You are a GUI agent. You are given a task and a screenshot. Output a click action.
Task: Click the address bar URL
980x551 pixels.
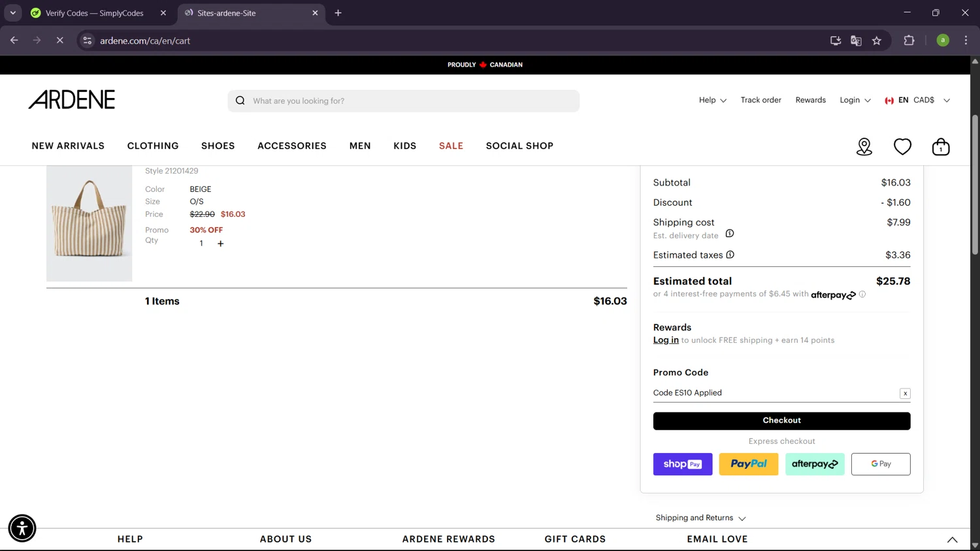point(145,40)
